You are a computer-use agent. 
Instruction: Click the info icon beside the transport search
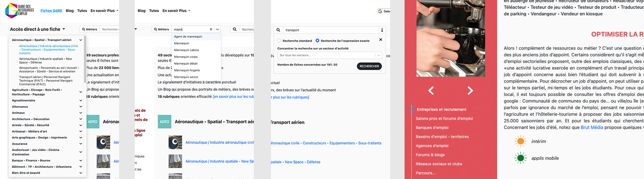coord(382,30)
